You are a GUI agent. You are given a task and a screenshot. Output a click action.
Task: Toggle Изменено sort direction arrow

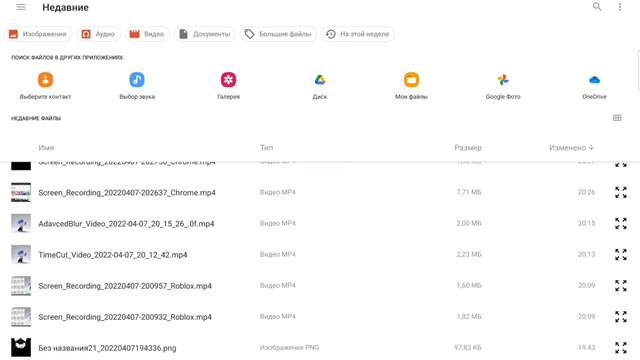(591, 148)
